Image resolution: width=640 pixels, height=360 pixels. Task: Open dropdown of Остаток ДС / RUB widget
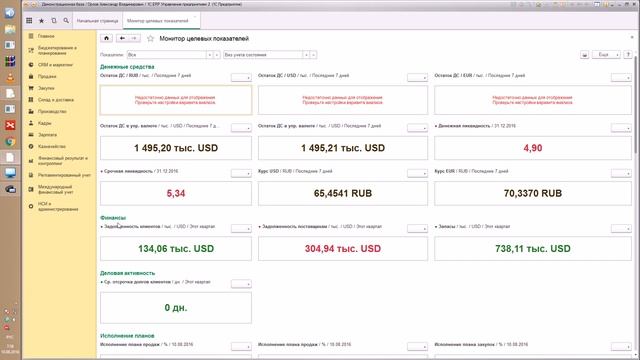[x=241, y=77]
